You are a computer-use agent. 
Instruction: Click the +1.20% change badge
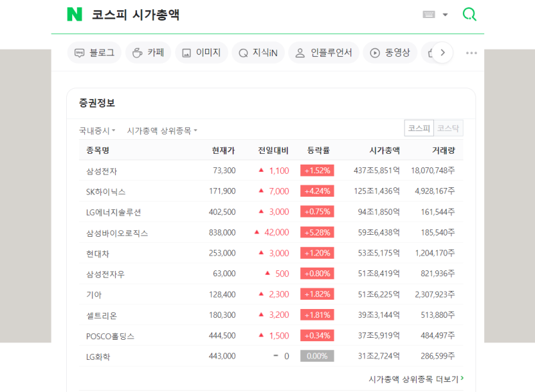coord(317,253)
